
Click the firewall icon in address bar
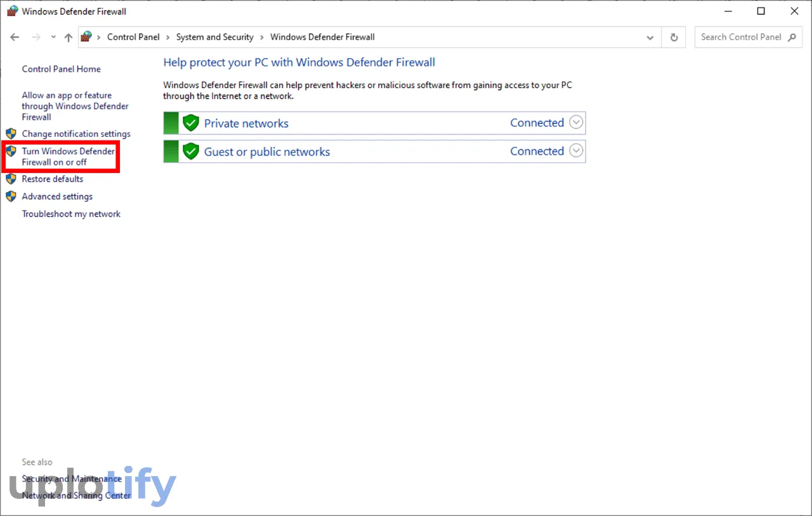87,37
